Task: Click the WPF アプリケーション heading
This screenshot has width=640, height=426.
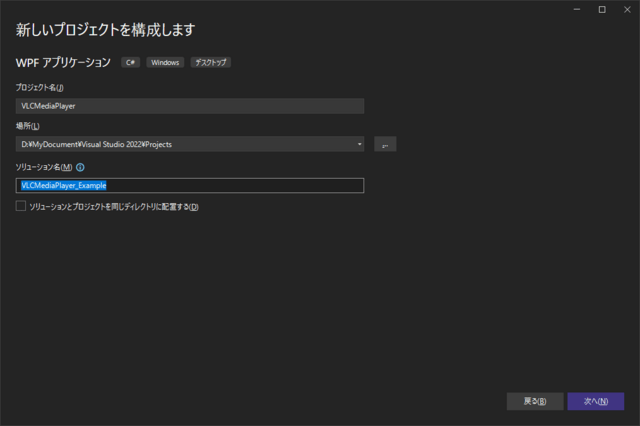Action: click(x=63, y=62)
